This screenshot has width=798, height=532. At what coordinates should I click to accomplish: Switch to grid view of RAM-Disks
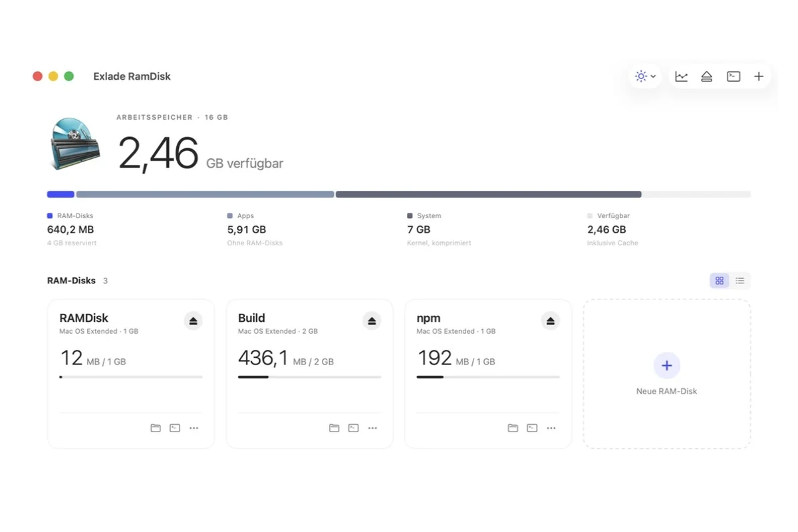click(x=720, y=281)
